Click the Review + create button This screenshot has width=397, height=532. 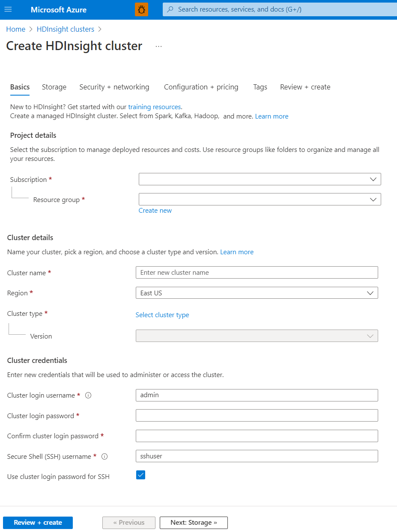tap(37, 523)
